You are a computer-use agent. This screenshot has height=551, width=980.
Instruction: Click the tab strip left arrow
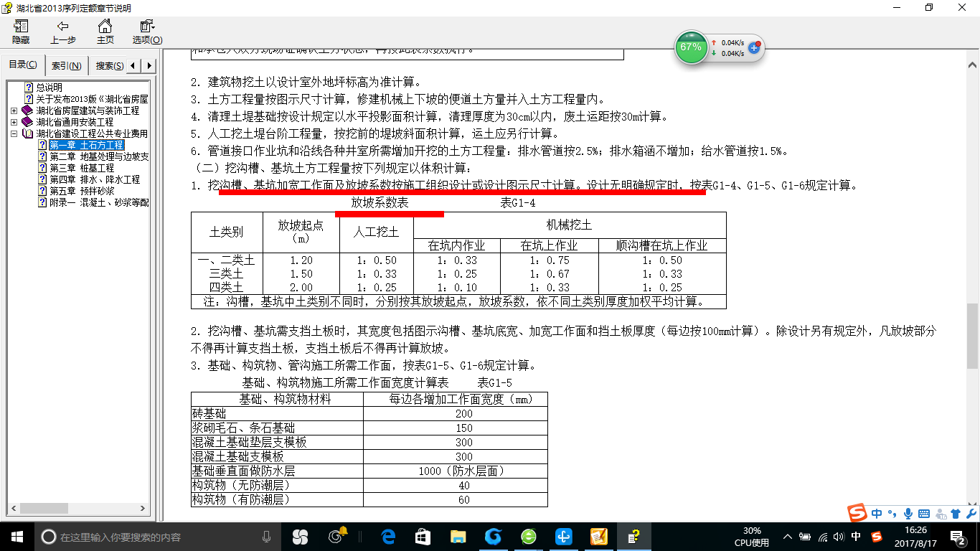pos(135,66)
